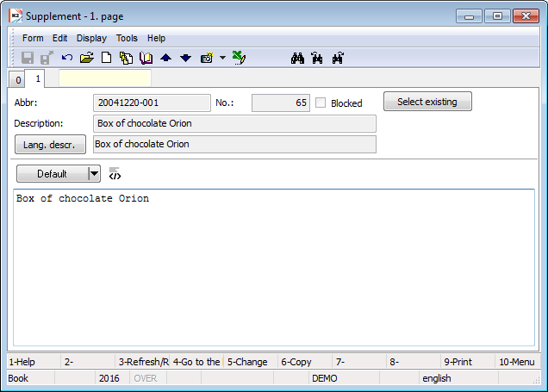This screenshot has height=392, width=548.
Task: Click DEMO in the status bar
Action: [344, 378]
